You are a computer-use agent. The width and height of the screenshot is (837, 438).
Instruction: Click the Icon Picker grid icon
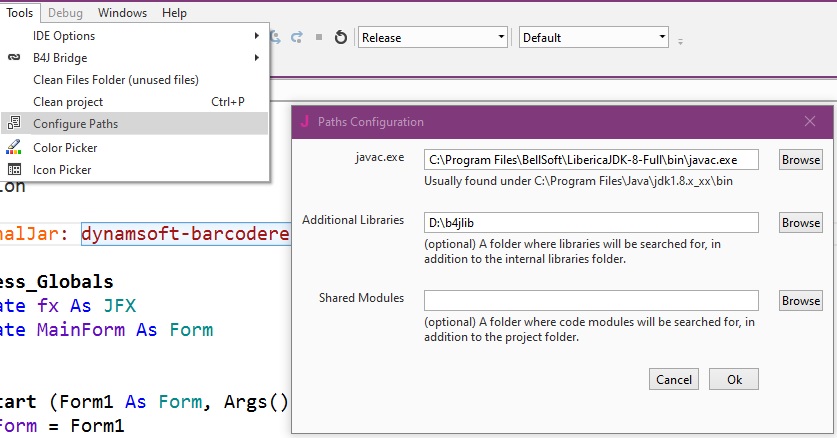(x=14, y=169)
